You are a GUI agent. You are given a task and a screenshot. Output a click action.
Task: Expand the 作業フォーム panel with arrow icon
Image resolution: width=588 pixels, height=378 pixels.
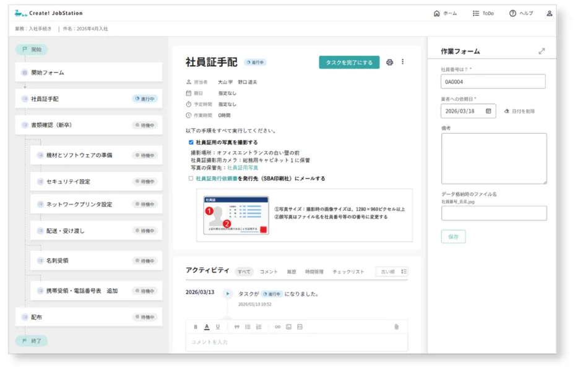(542, 51)
